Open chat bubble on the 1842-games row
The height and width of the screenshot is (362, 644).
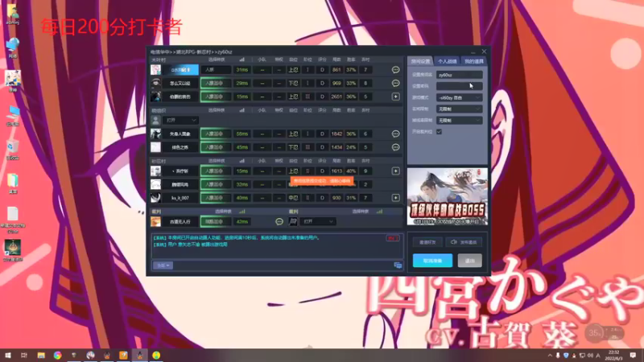tap(395, 134)
